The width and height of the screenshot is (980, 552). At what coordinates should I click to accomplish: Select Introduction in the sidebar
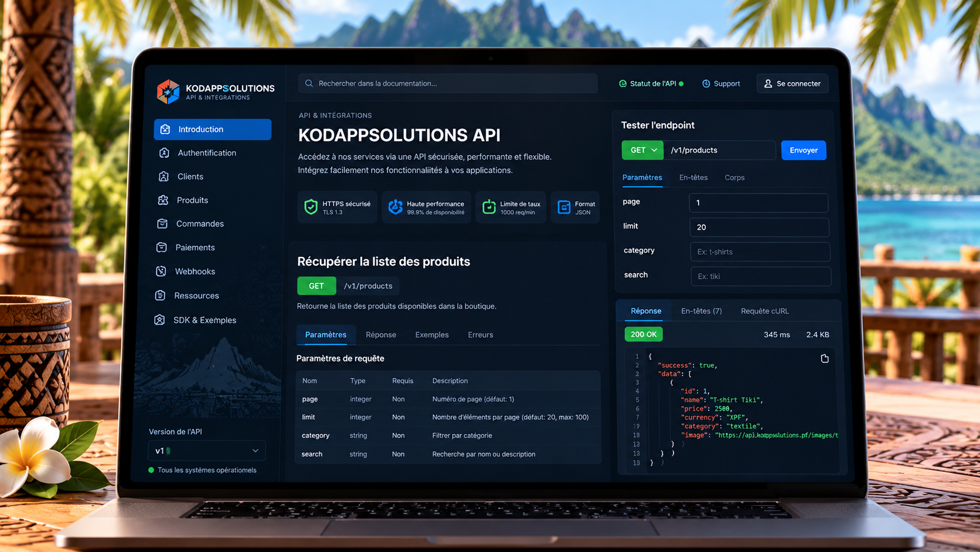click(213, 129)
